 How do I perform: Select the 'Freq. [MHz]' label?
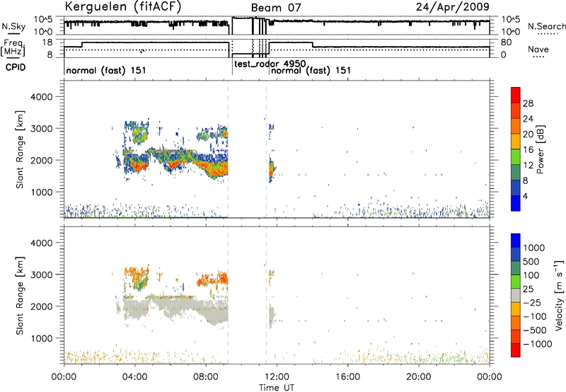(x=13, y=47)
